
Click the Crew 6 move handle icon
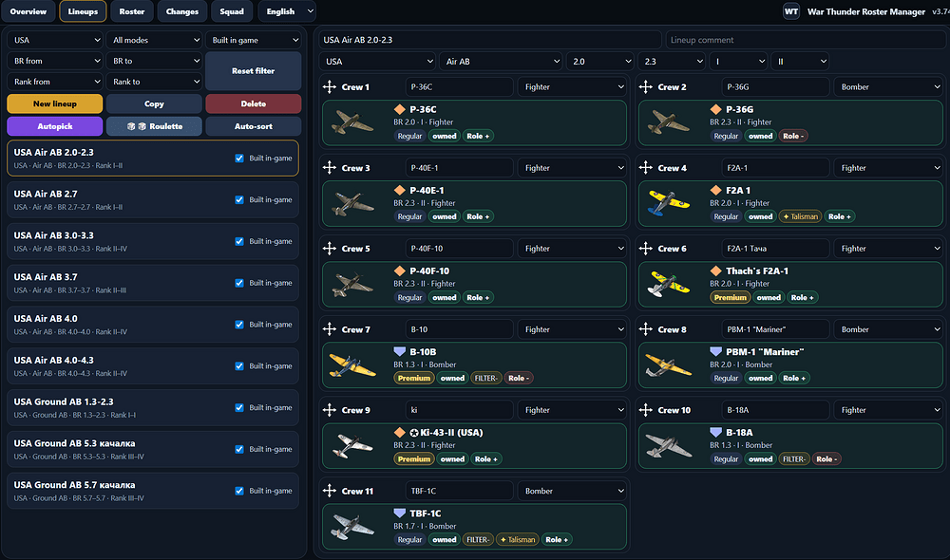click(646, 249)
